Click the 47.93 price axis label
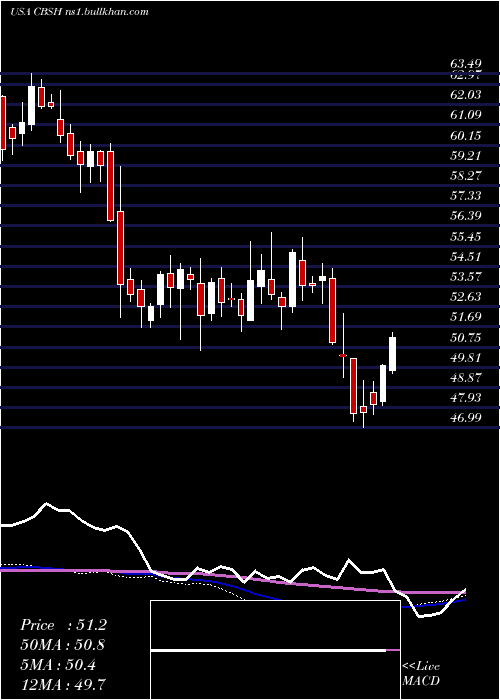Screen dimensions: 500x700 coord(465,397)
